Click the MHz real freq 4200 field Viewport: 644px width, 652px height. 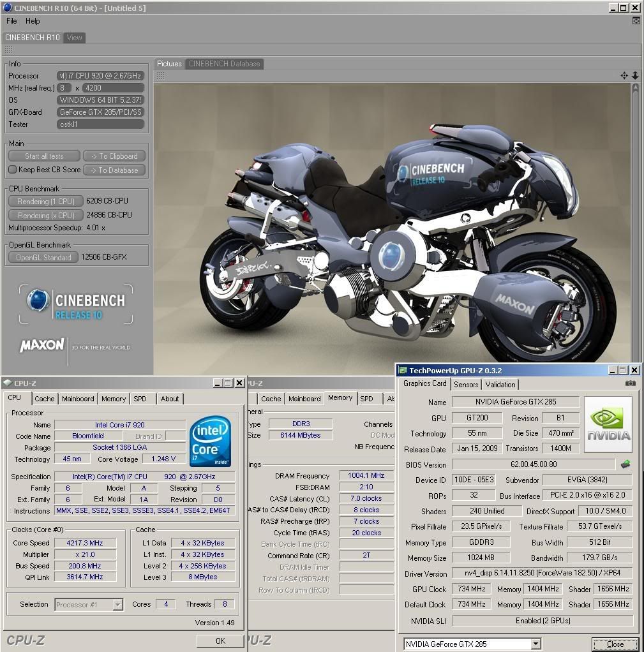[113, 88]
